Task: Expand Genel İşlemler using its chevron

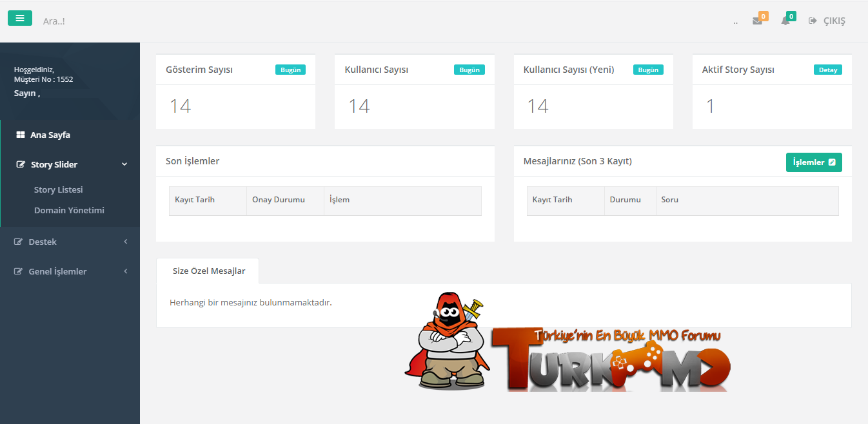Action: (126, 271)
